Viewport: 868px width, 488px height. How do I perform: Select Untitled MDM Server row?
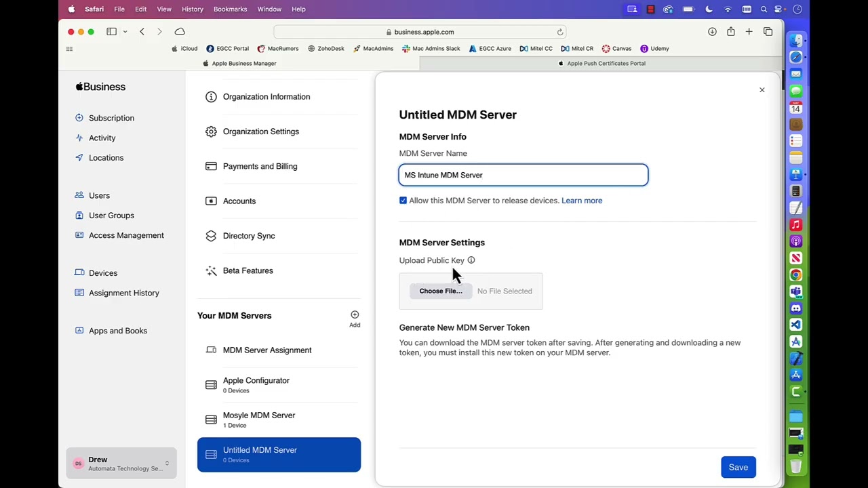[x=279, y=455]
